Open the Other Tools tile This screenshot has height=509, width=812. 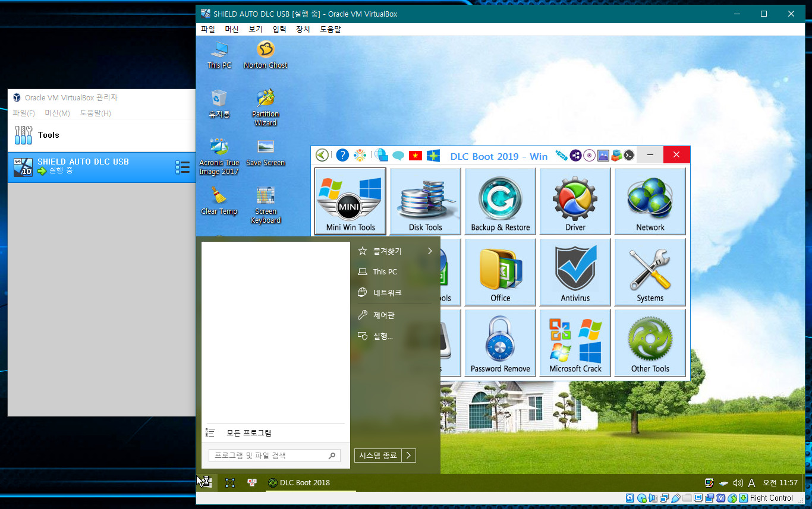coord(650,343)
